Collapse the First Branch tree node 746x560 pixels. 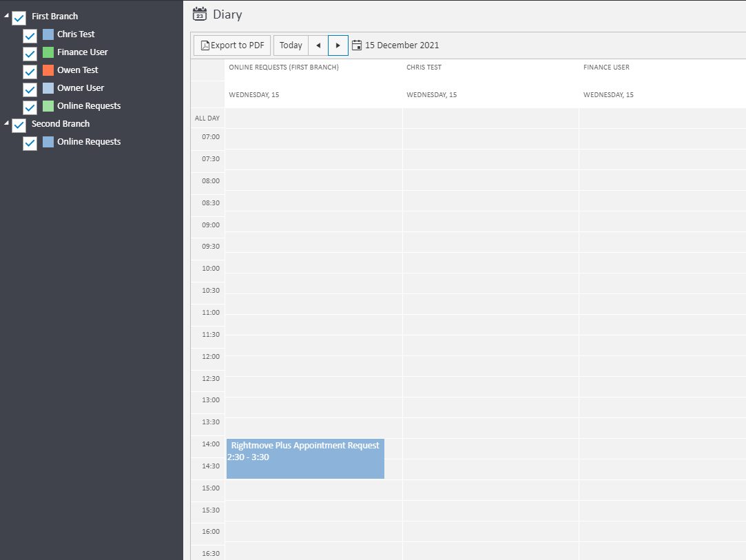[x=7, y=15]
